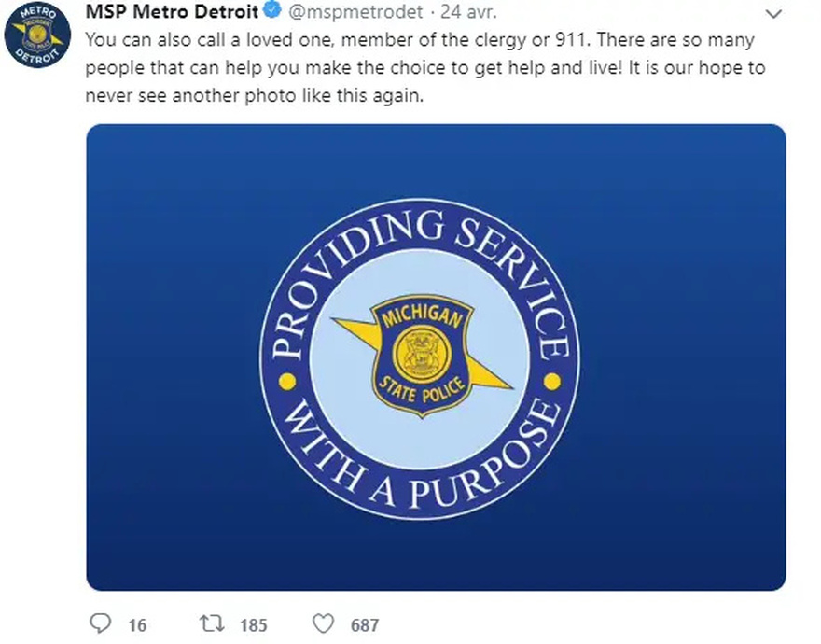The width and height of the screenshot is (821, 644).
Task: Open the MSP Metro Detroit display name
Action: [x=172, y=11]
